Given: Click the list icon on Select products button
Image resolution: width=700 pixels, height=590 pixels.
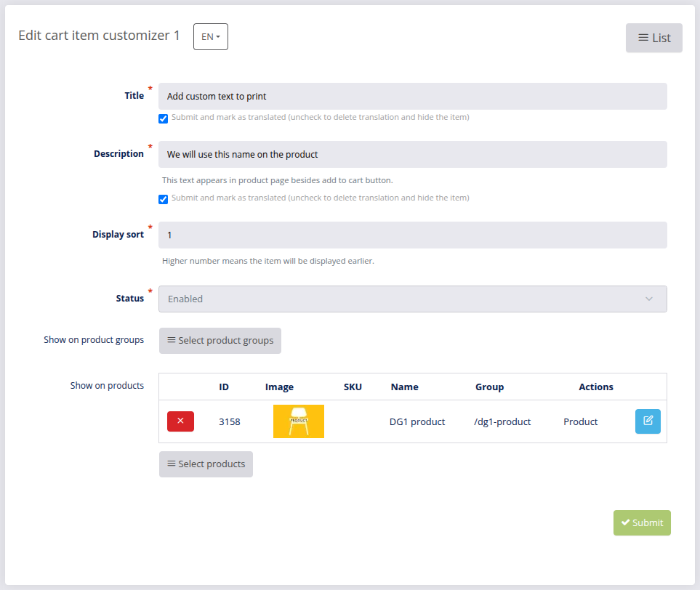Looking at the screenshot, I should point(170,464).
